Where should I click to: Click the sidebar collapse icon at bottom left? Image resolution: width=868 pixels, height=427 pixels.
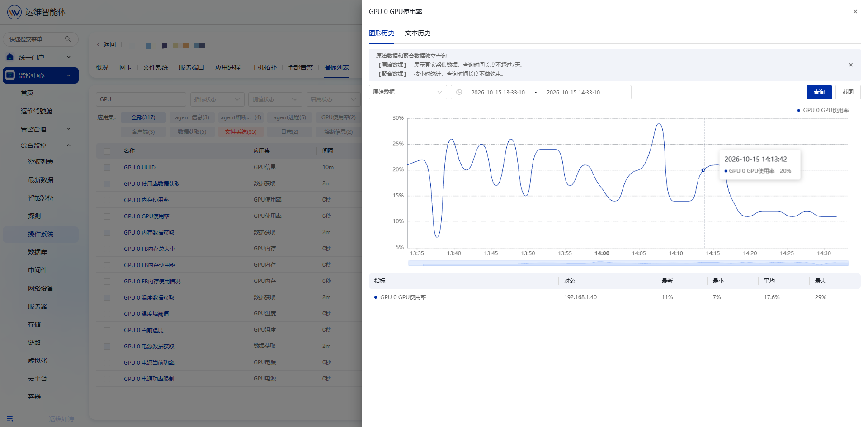[x=10, y=419]
